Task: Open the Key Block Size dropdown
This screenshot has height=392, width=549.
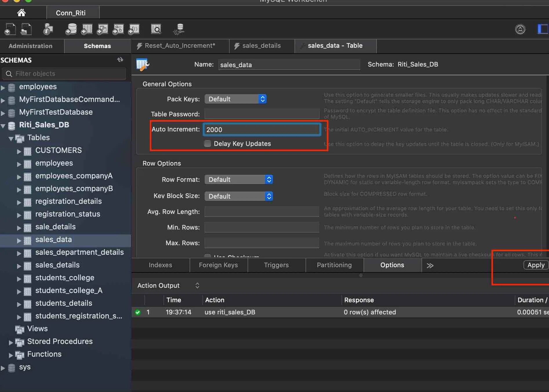Action: (239, 196)
